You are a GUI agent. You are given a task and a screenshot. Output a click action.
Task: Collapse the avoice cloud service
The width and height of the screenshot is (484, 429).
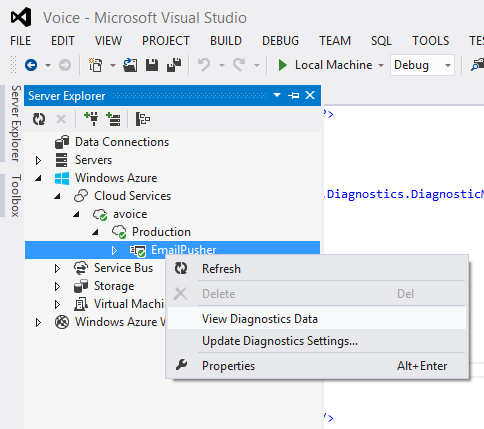76,214
